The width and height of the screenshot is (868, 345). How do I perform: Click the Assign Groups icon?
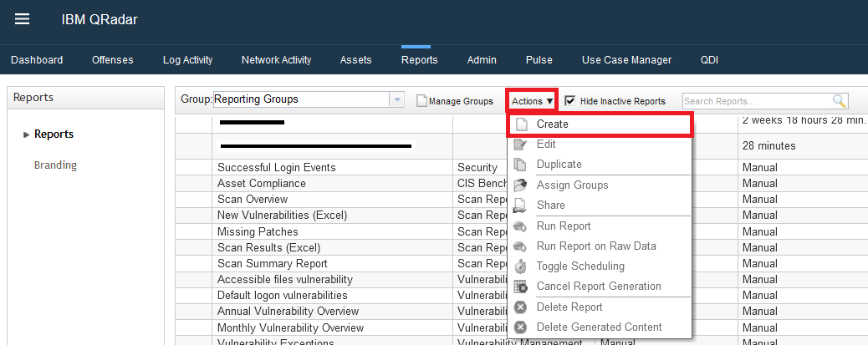pos(520,185)
